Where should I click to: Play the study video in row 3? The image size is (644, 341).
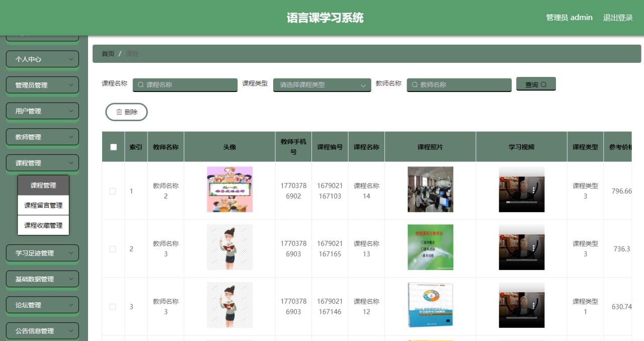522,305
